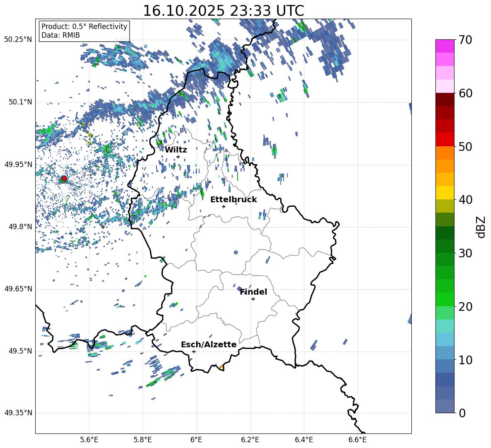Click the 6.4°E longitude label
This screenshot has width=491, height=448.
(x=304, y=440)
